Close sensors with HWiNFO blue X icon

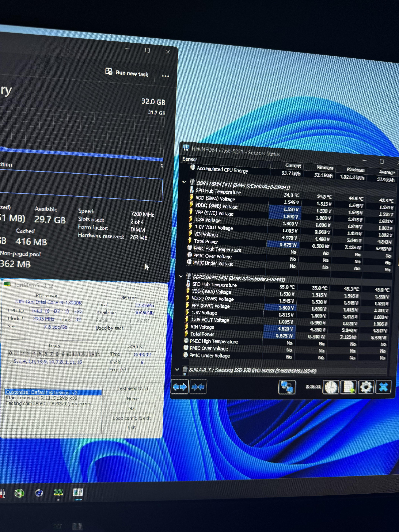click(x=383, y=387)
